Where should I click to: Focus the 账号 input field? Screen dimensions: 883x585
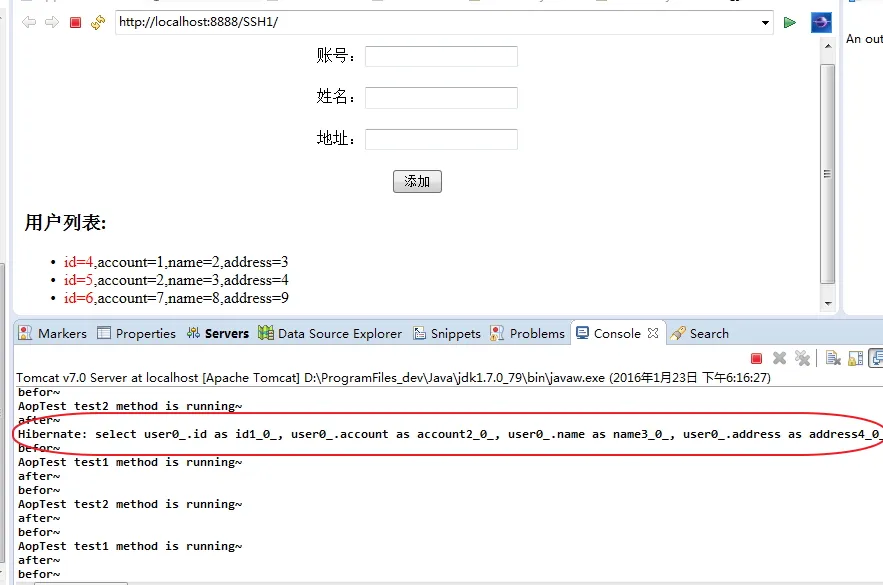pyautogui.click(x=441, y=56)
